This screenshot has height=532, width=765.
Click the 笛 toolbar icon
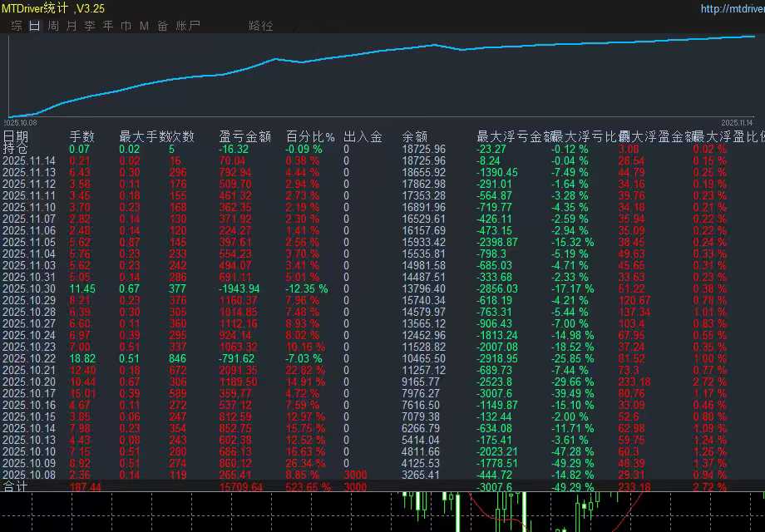coord(161,26)
